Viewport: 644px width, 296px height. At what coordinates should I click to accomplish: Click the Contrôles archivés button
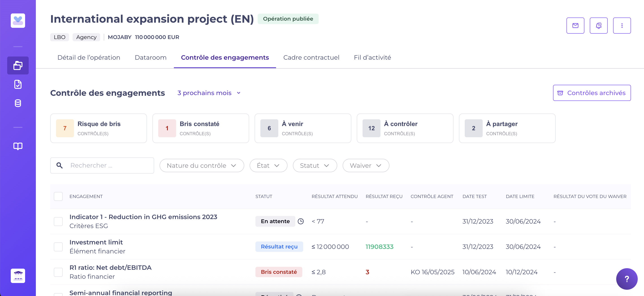tap(592, 93)
